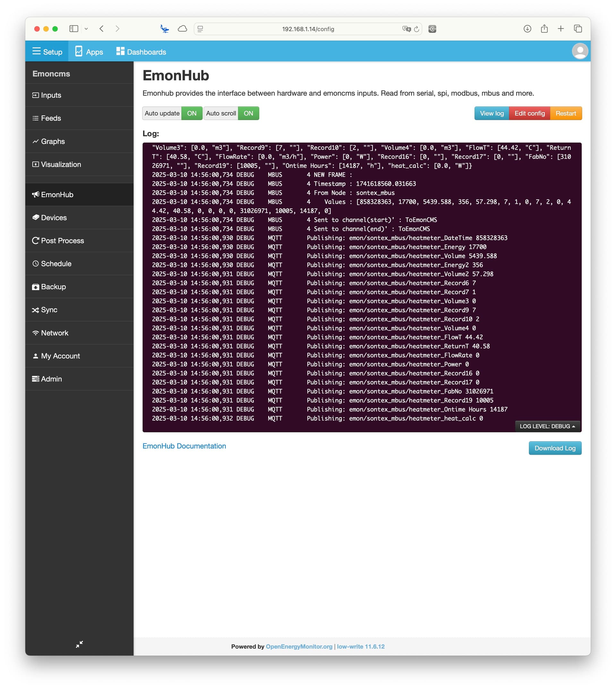Open the Setup hamburger menu

[x=47, y=51]
